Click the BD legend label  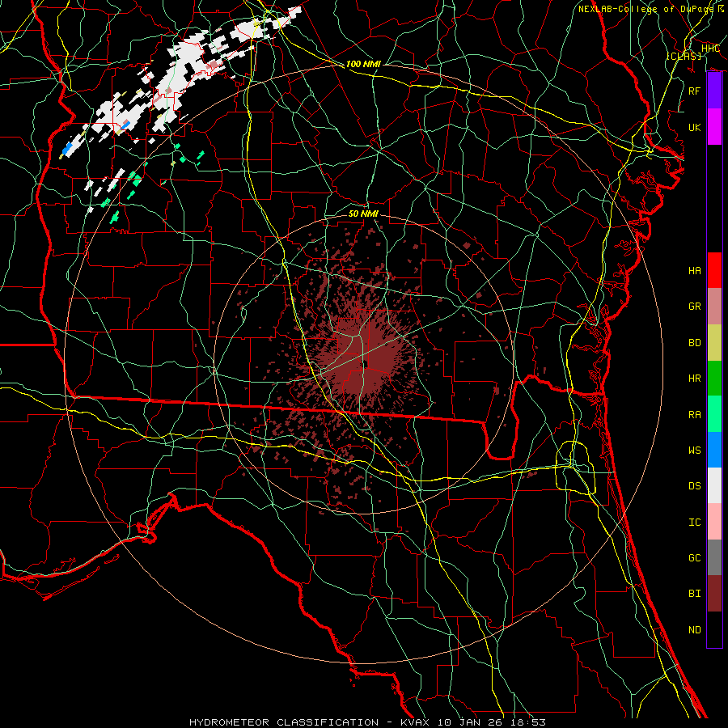coord(695,343)
